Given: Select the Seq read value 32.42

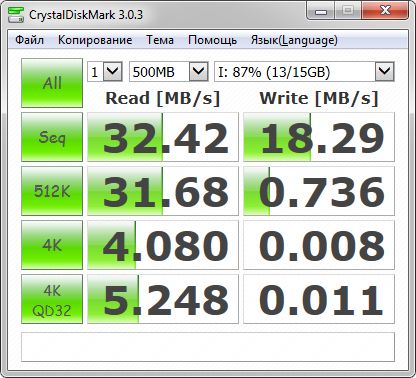Looking at the screenshot, I should coord(163,137).
